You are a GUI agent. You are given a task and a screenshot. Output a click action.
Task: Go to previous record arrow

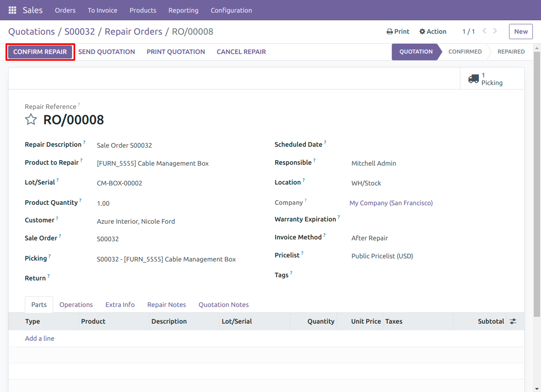click(485, 31)
